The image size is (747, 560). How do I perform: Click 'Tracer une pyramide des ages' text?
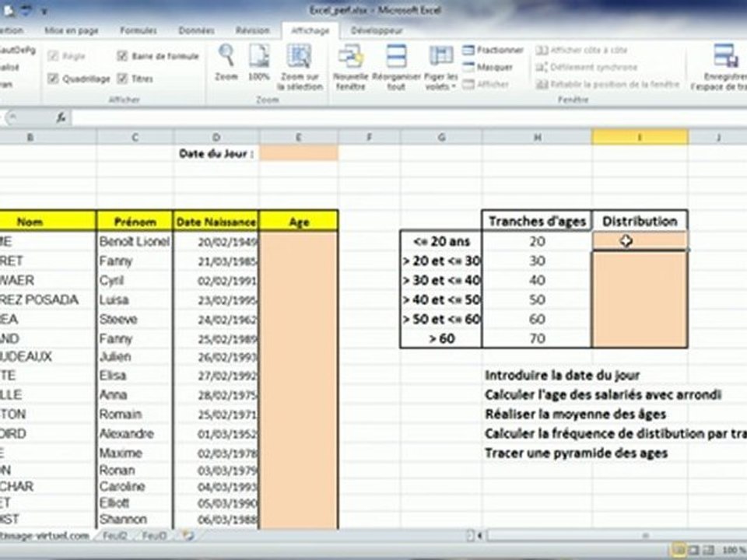pyautogui.click(x=576, y=453)
